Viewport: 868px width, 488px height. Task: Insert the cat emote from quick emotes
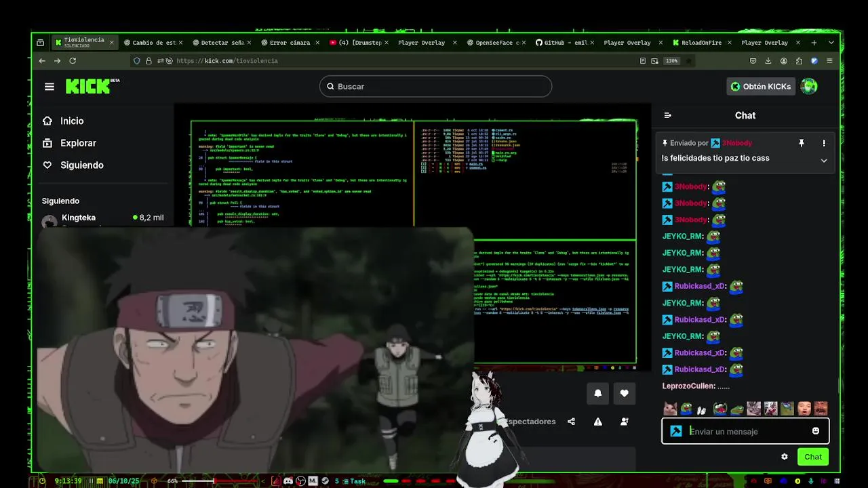(670, 409)
